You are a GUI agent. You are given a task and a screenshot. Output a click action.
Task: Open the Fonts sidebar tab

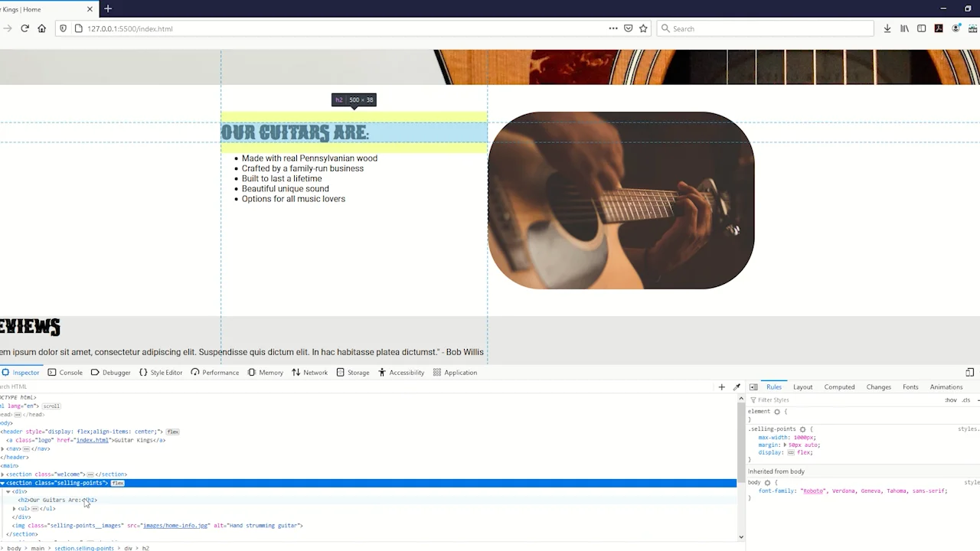(x=910, y=387)
